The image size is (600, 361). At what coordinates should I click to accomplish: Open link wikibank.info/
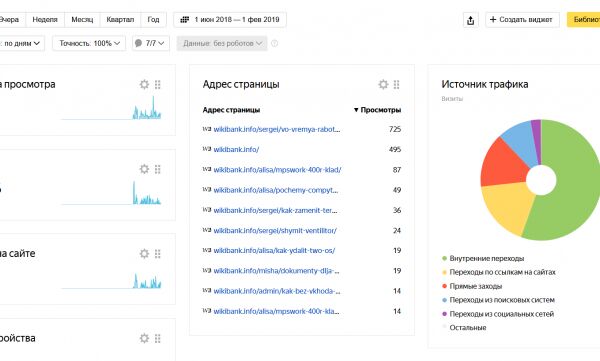tap(236, 149)
